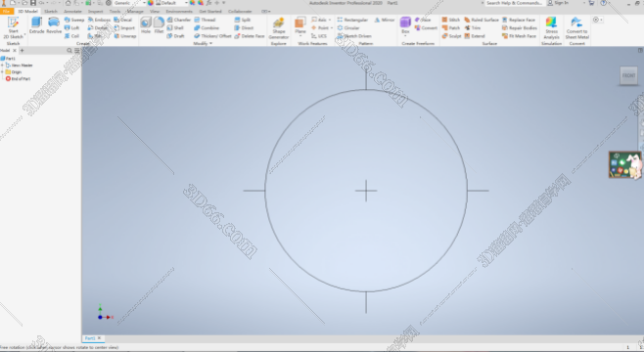
Task: Select the Delete Face tool
Action: click(x=250, y=36)
